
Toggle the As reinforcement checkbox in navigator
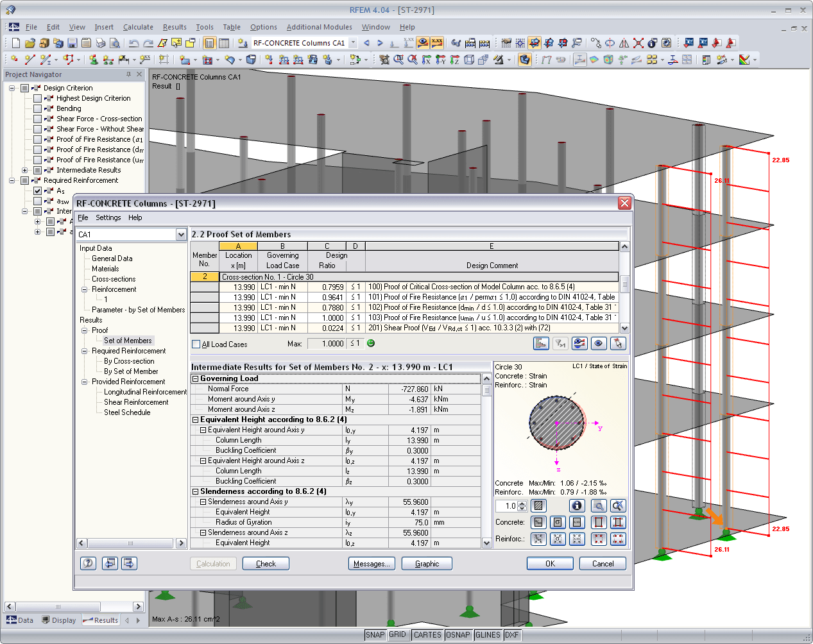point(37,191)
